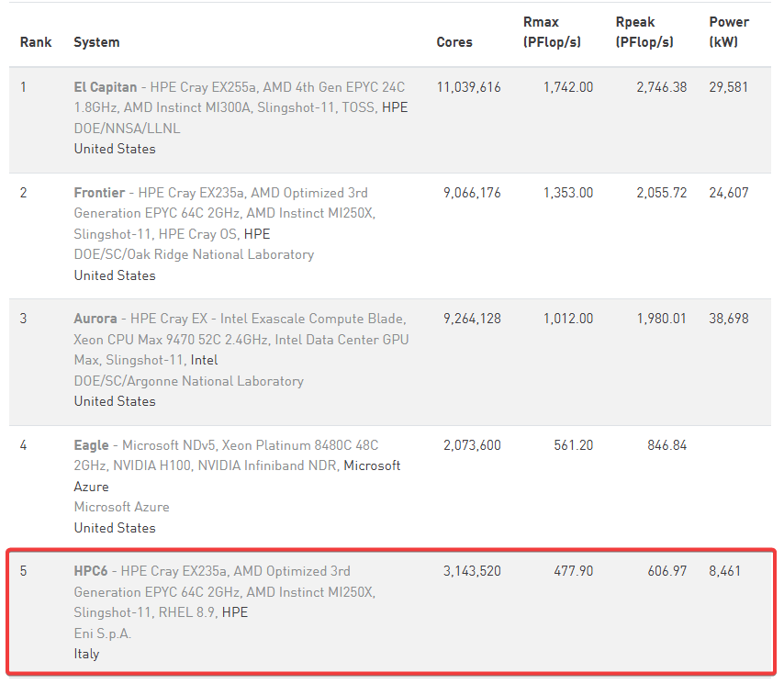Open the Frontier system link
Screen dimensions: 784x684
98,193
